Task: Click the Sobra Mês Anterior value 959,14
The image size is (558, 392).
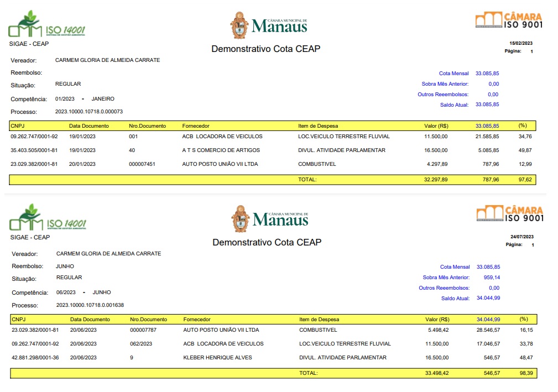Action: (492, 278)
